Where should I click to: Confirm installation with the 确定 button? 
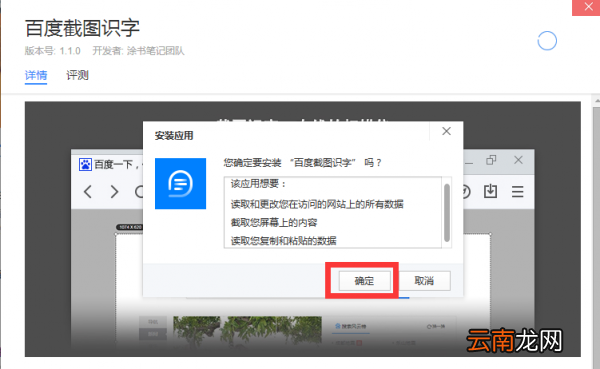point(365,281)
